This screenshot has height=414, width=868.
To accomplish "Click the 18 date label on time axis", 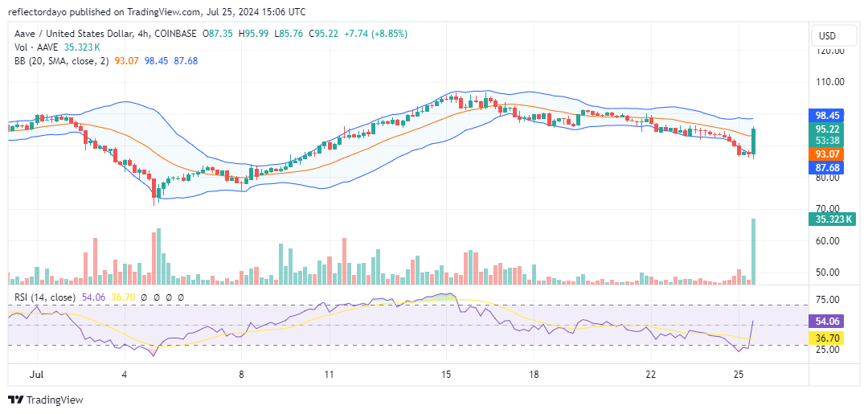I will 534,374.
